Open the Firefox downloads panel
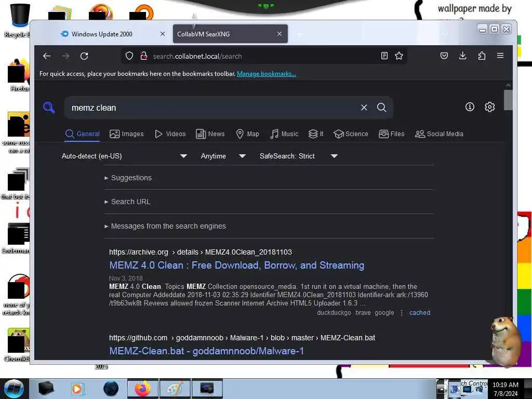 [x=462, y=56]
